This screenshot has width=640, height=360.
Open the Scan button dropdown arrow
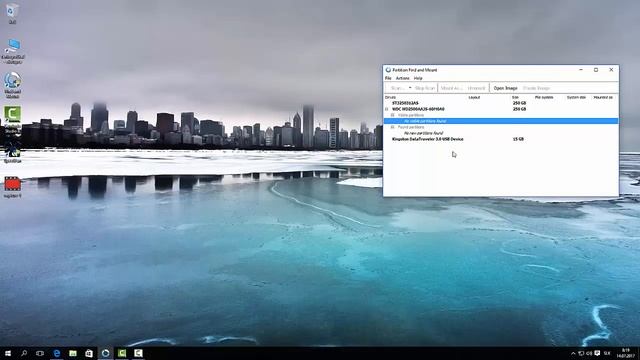coord(410,88)
